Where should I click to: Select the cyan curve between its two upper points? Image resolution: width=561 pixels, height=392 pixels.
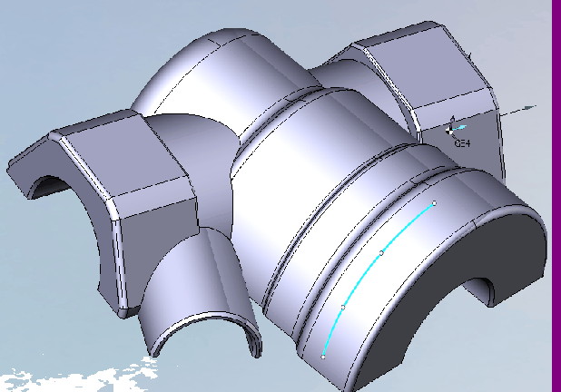click(x=408, y=225)
